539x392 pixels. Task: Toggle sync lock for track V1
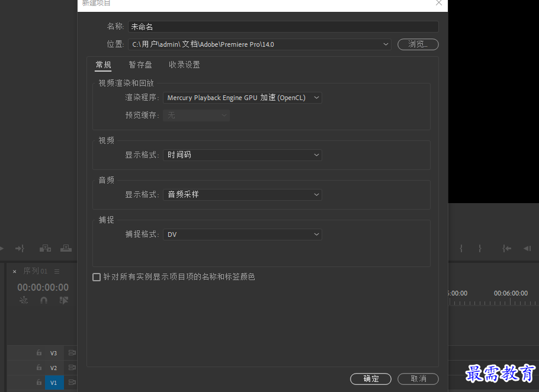click(x=72, y=383)
